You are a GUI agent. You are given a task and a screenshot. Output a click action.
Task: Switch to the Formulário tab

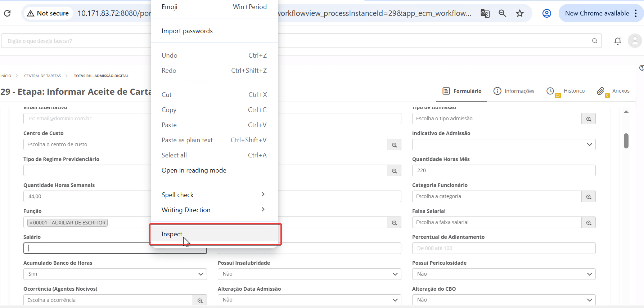click(x=462, y=91)
